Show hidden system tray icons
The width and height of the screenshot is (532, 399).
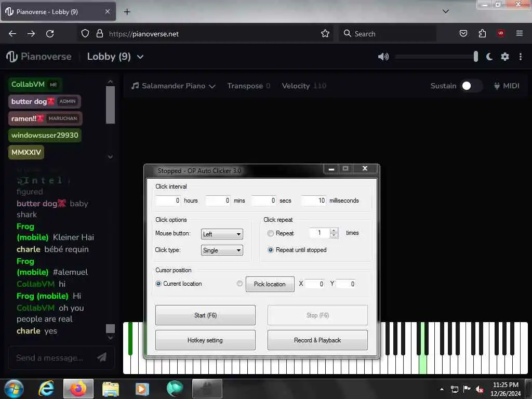[x=442, y=389]
